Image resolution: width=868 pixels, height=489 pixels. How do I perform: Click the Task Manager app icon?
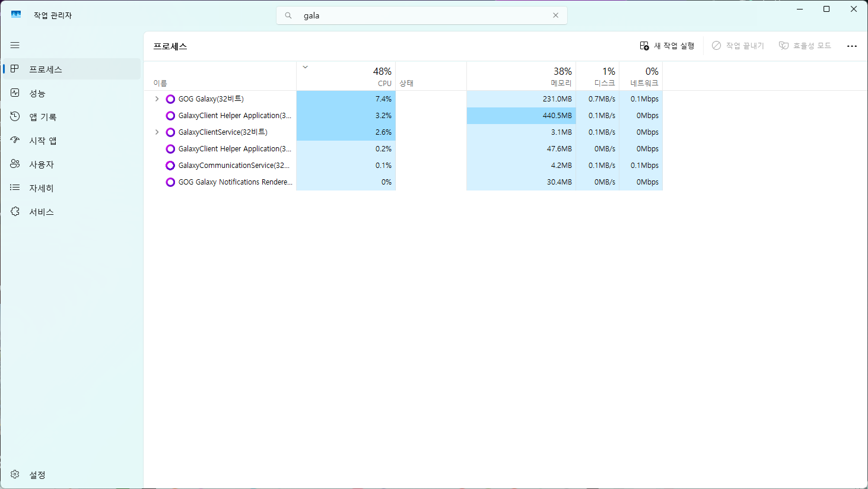click(x=16, y=15)
